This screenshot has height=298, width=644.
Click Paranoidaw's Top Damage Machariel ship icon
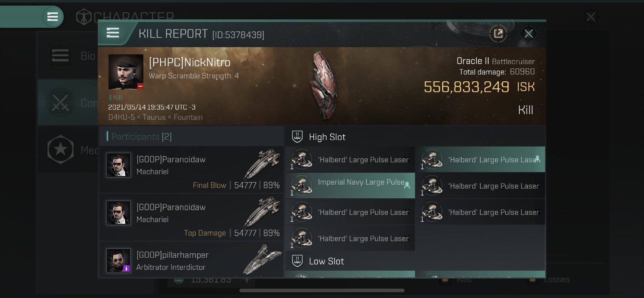pos(262,212)
